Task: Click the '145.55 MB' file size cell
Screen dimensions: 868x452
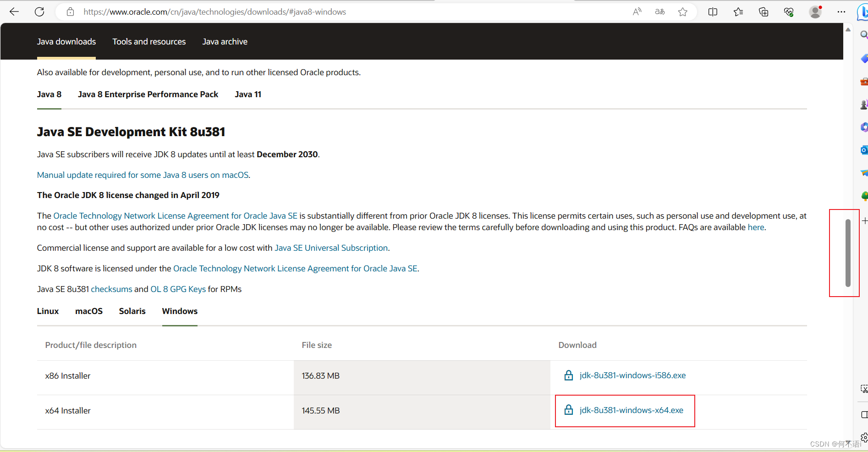Action: pyautogui.click(x=422, y=412)
